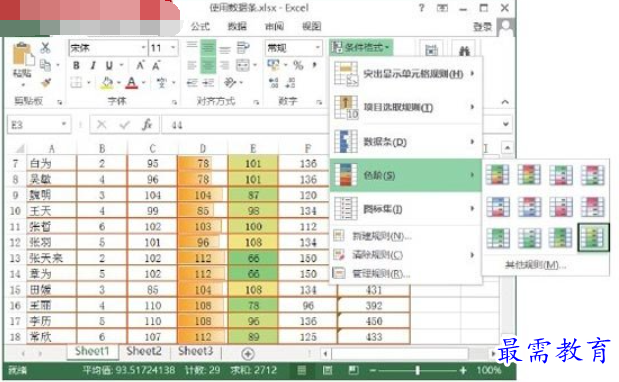Screen dimensions: 619x382
Task: Decrease font size with smaller A icon
Action: pyautogui.click(x=156, y=66)
